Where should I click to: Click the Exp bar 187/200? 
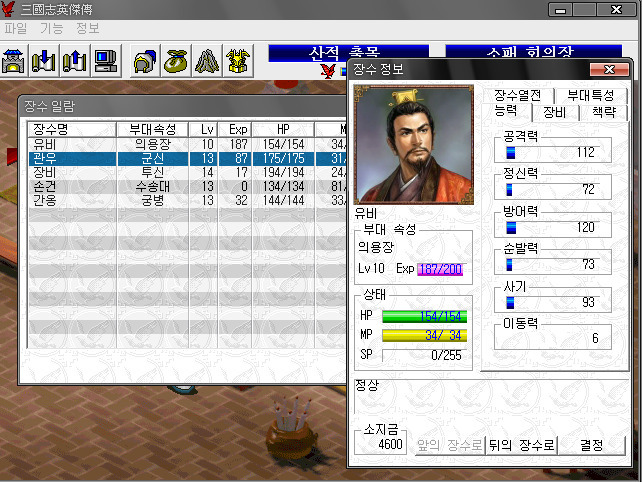point(440,269)
